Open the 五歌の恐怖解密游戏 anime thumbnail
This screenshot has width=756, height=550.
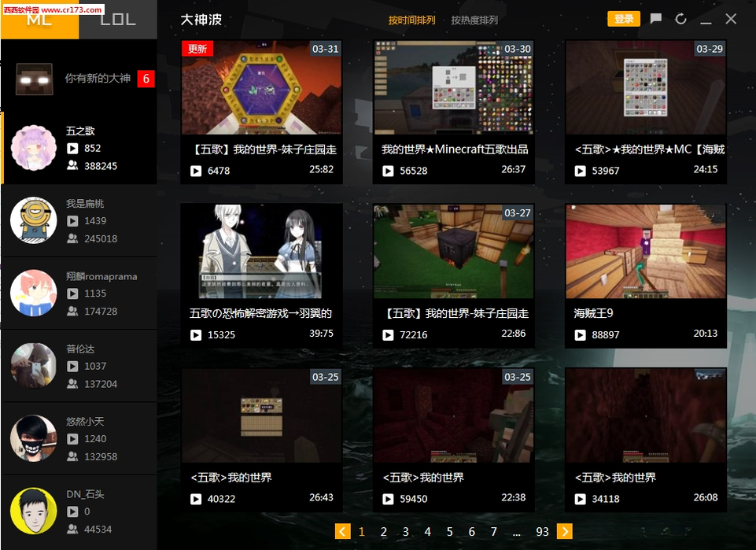click(x=261, y=251)
